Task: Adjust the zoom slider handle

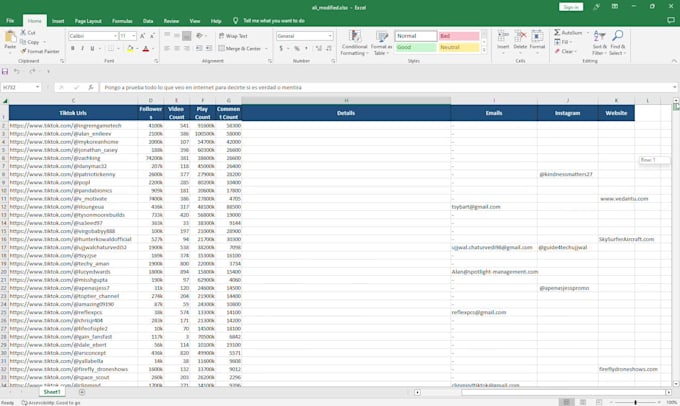Action: click(x=635, y=402)
